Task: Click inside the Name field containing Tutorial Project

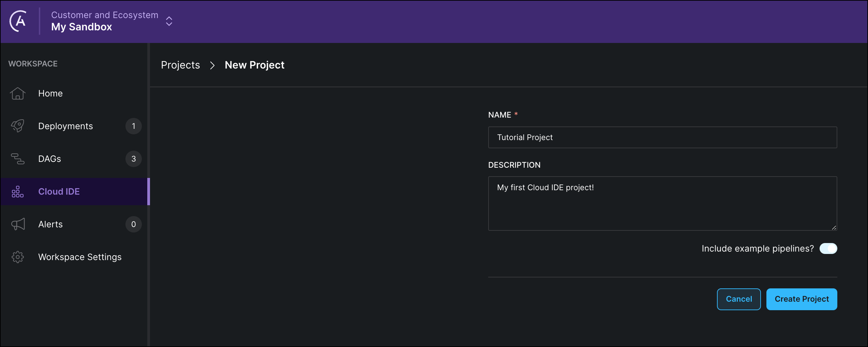Action: tap(662, 137)
